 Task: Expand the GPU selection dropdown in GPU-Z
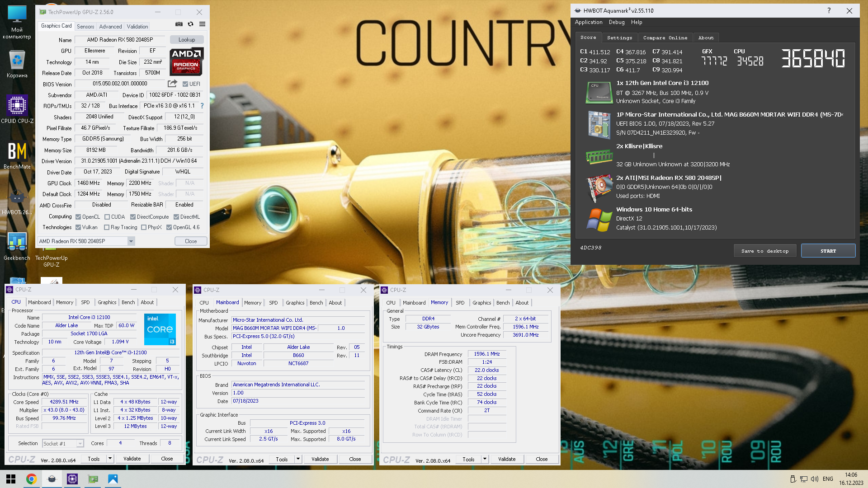tap(131, 241)
